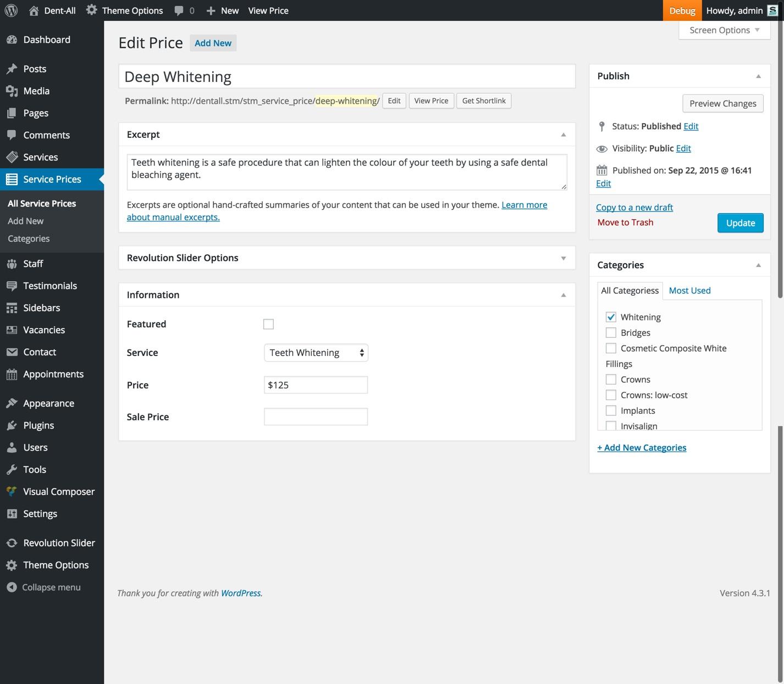Check the Crowns: low-cost category

[x=611, y=395]
